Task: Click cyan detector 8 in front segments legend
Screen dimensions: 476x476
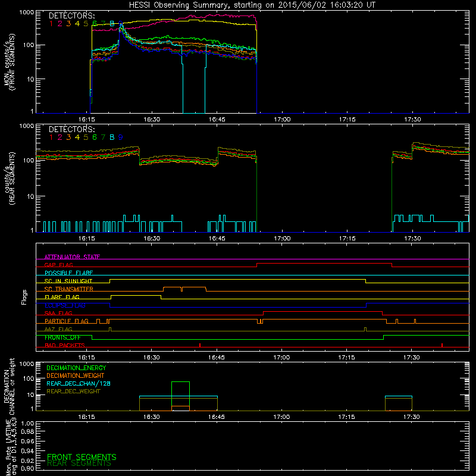Action: point(112,23)
